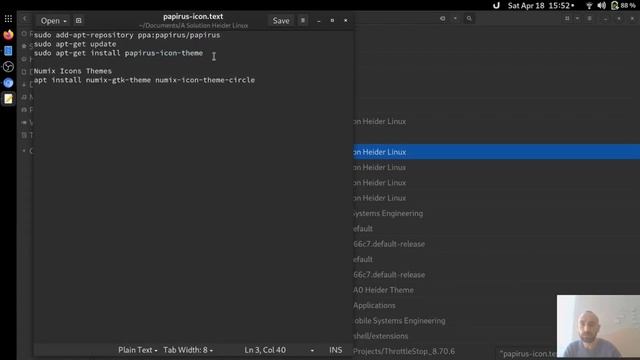
Task: Click the new document button beside Open
Action: (78, 20)
